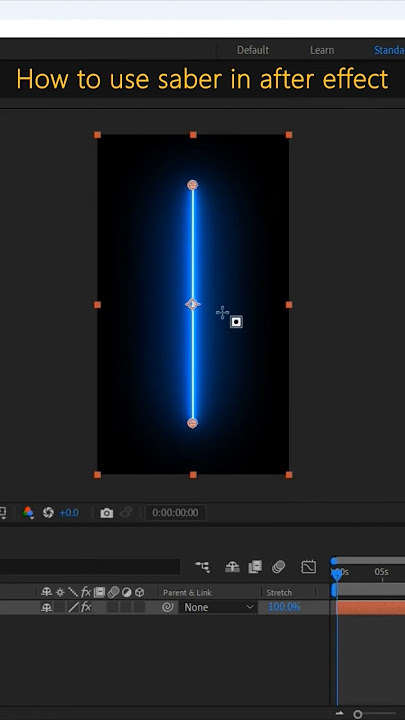The height and width of the screenshot is (720, 405).
Task: Click the Quality column header icon
Action: point(73,592)
